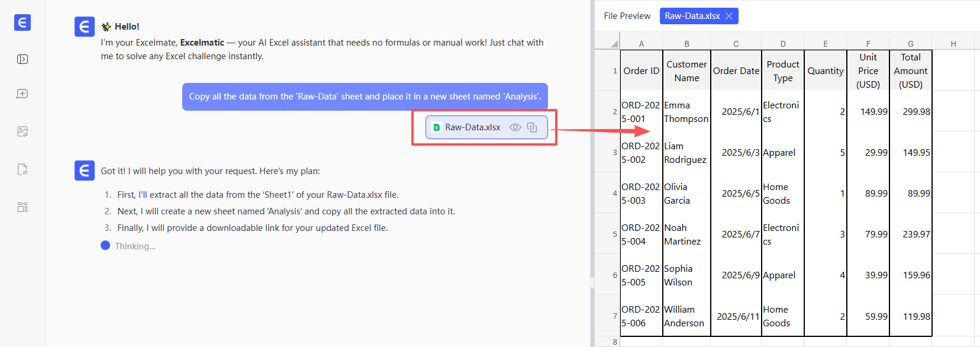Preview Raw-Data.xlsx with the eye icon

pos(515,127)
